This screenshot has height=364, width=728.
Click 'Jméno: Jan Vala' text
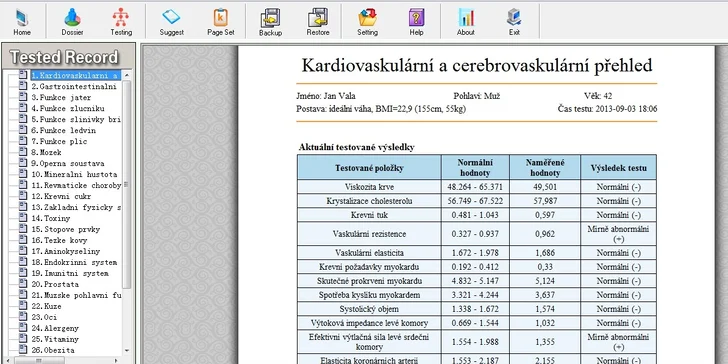click(325, 96)
